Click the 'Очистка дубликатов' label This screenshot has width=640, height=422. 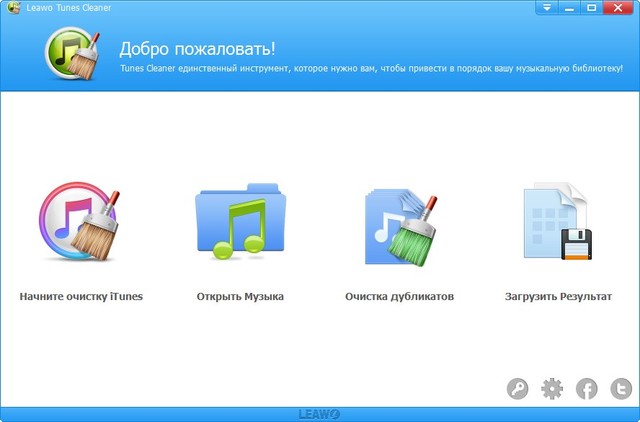pos(400,296)
